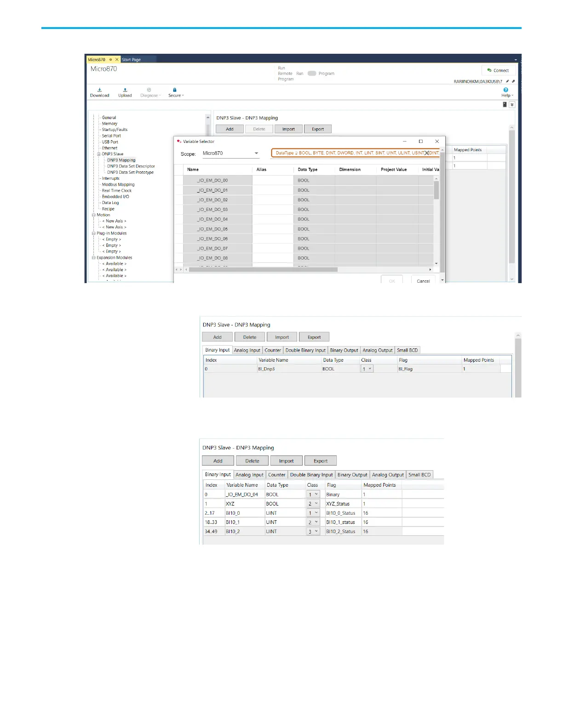Image resolution: width=563 pixels, height=728 pixels.
Task: Select DNP3 Data Set Prototype in the tree
Action: (131, 172)
